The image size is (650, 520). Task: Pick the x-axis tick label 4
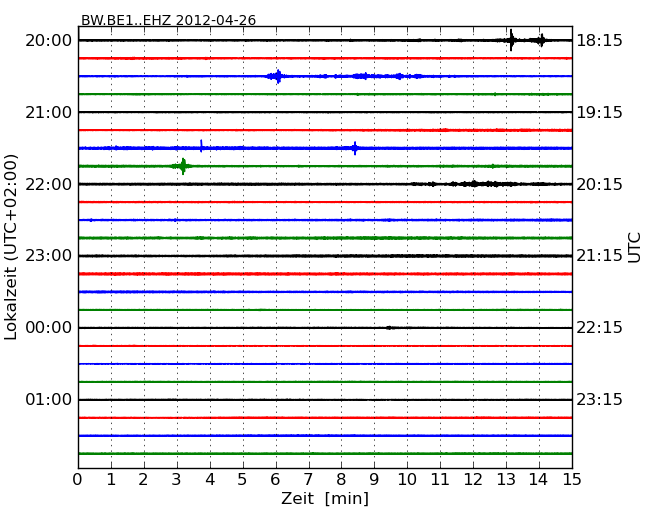click(210, 479)
